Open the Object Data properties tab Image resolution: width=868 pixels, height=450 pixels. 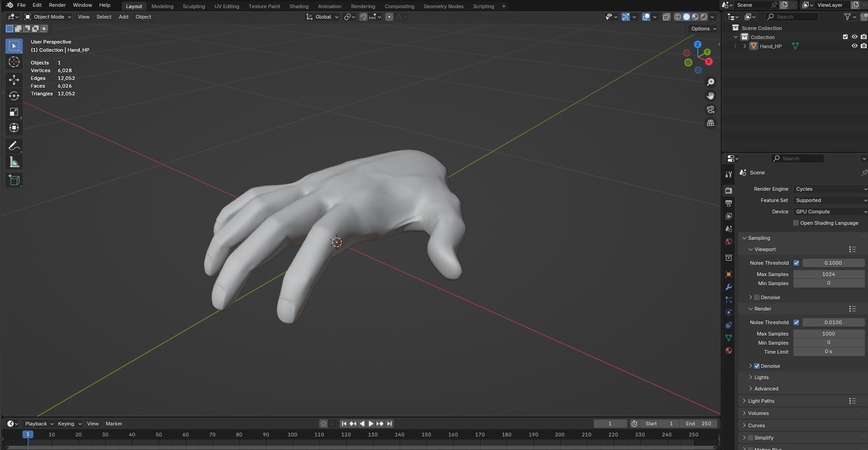729,338
